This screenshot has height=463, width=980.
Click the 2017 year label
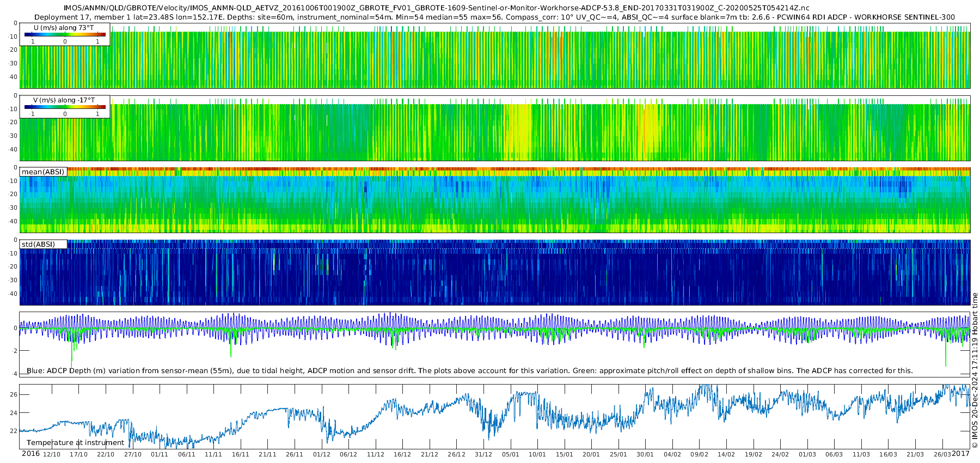click(961, 454)
